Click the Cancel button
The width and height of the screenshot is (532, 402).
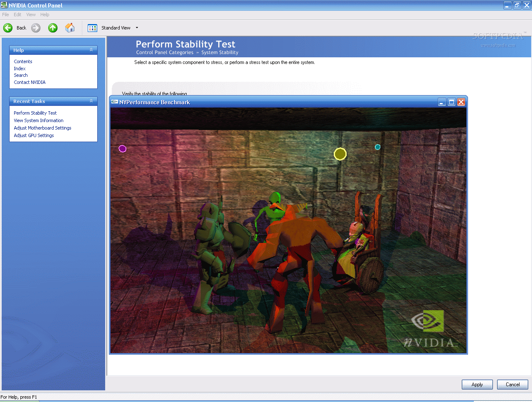pos(512,385)
